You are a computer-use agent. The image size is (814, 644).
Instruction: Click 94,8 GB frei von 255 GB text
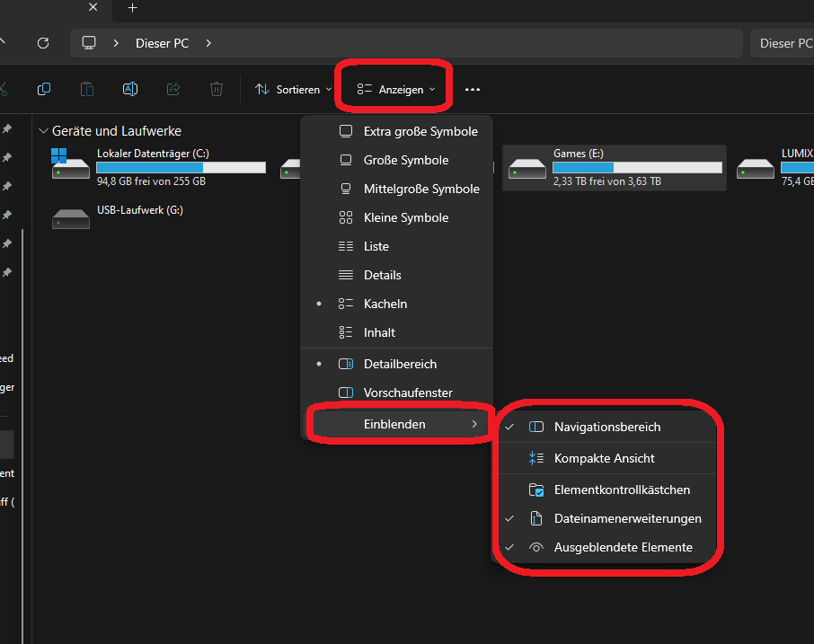(x=151, y=181)
